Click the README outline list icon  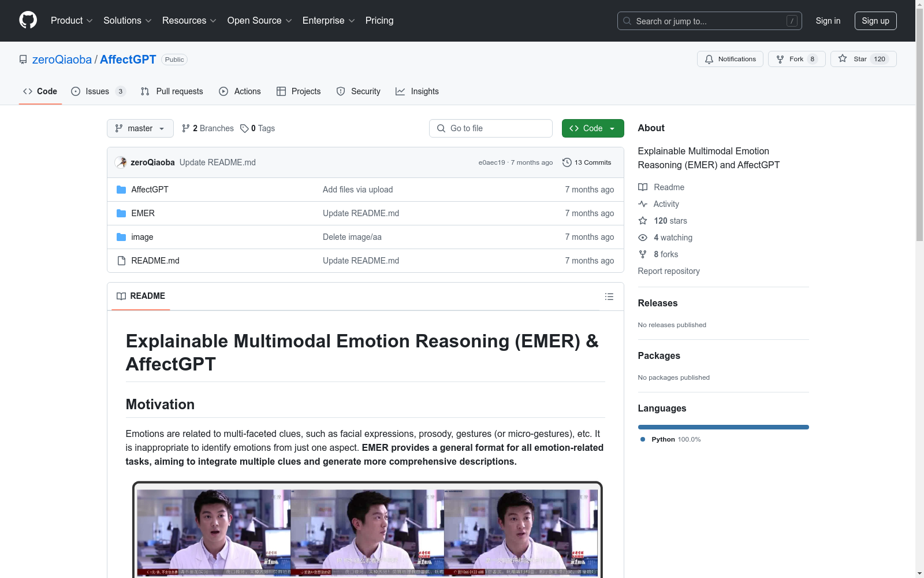609,297
